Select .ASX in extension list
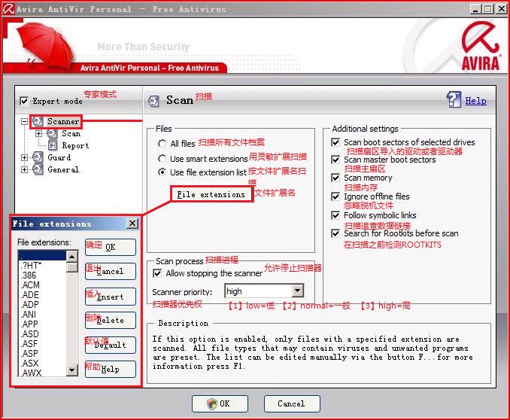 42,363
